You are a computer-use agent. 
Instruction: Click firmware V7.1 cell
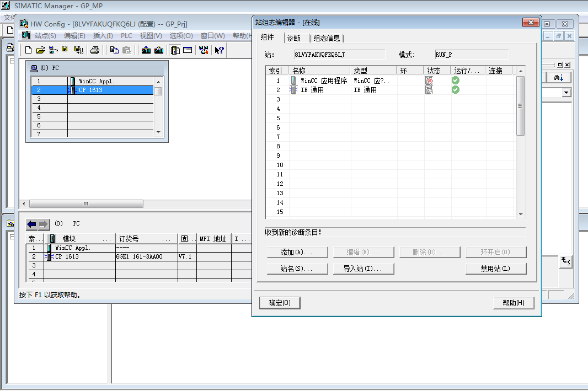(x=187, y=257)
